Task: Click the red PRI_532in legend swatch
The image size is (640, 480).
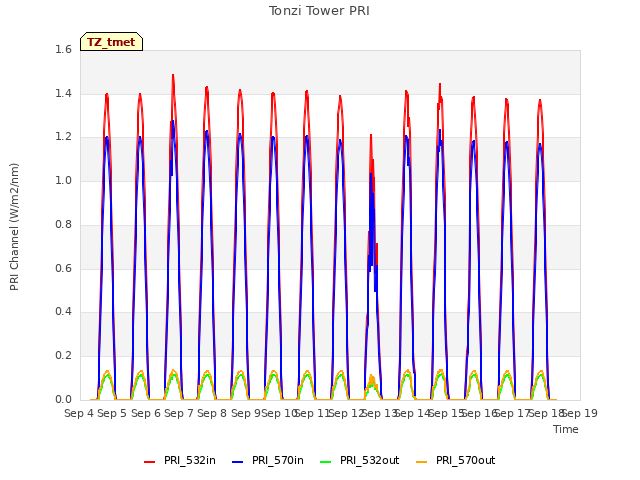Action: click(x=149, y=462)
